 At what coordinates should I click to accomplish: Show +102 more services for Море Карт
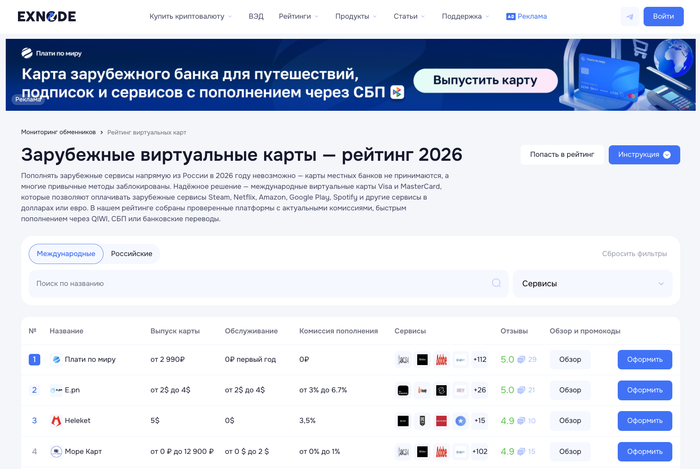pyautogui.click(x=480, y=452)
